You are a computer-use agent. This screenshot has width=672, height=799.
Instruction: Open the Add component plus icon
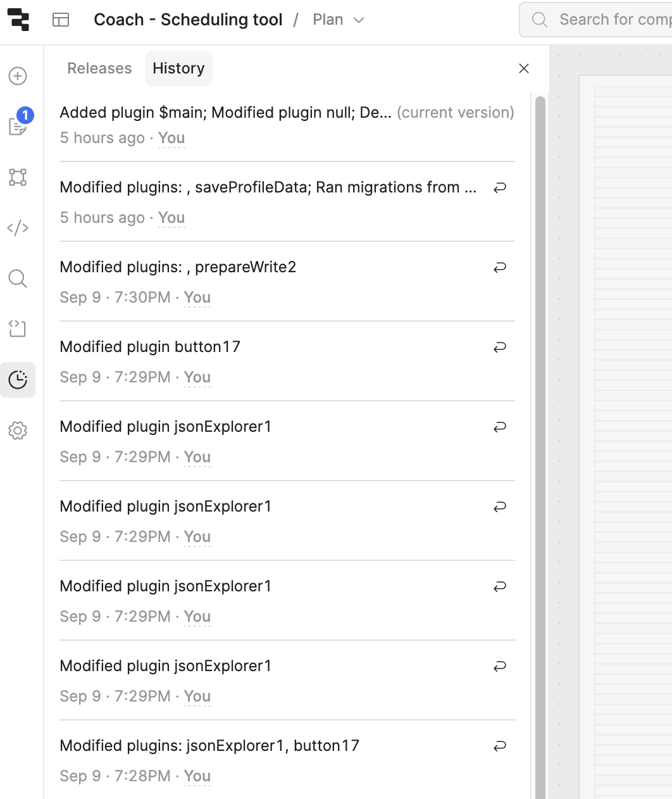(x=18, y=76)
